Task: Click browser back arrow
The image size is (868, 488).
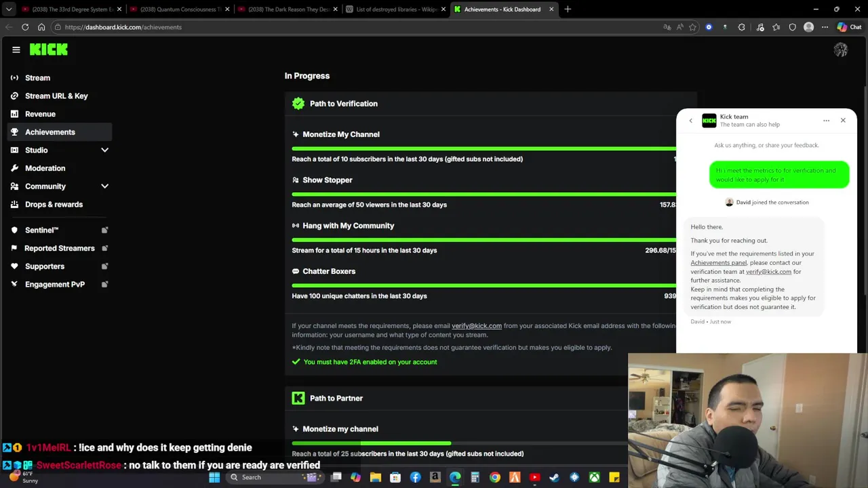Action: click(x=8, y=27)
